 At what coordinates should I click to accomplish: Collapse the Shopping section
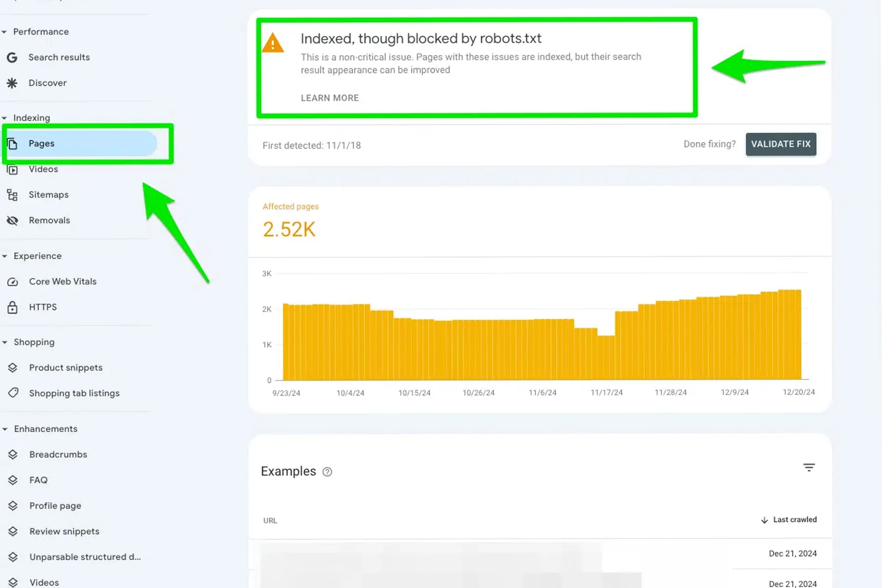coord(4,343)
